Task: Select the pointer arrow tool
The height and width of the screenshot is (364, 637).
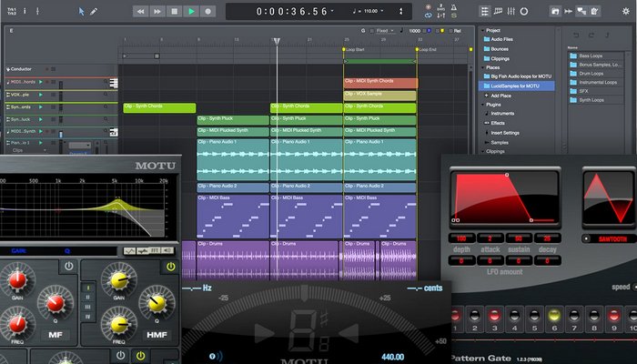Action: (x=81, y=12)
